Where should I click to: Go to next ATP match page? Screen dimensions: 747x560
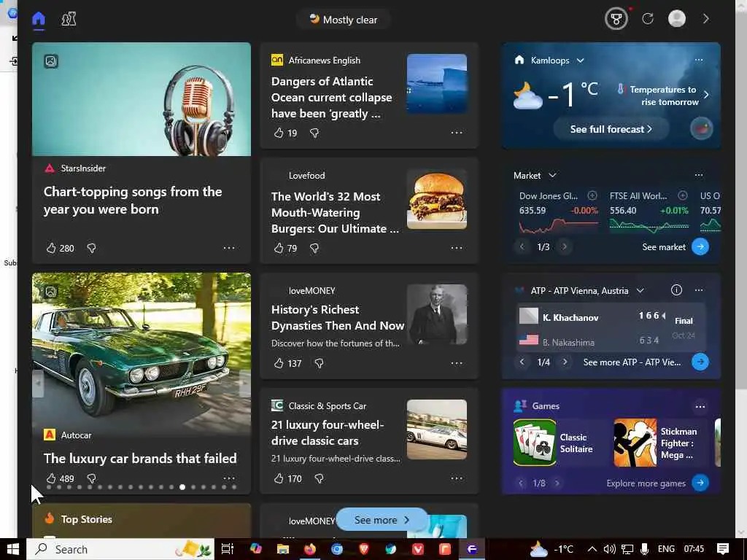pyautogui.click(x=565, y=362)
